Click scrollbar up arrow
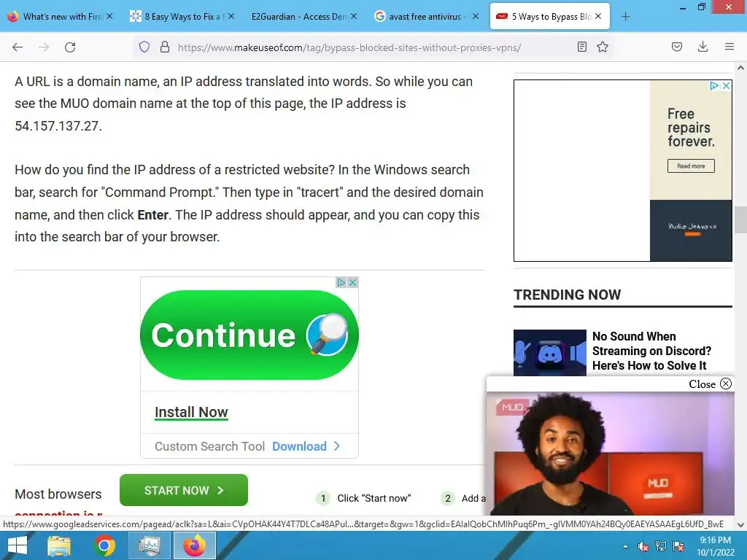This screenshot has height=560, width=747. [x=740, y=68]
